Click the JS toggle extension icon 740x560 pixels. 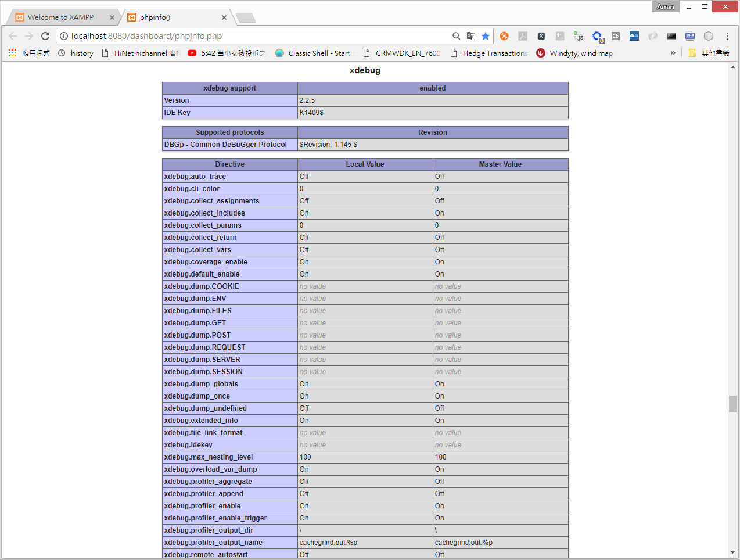pyautogui.click(x=579, y=36)
